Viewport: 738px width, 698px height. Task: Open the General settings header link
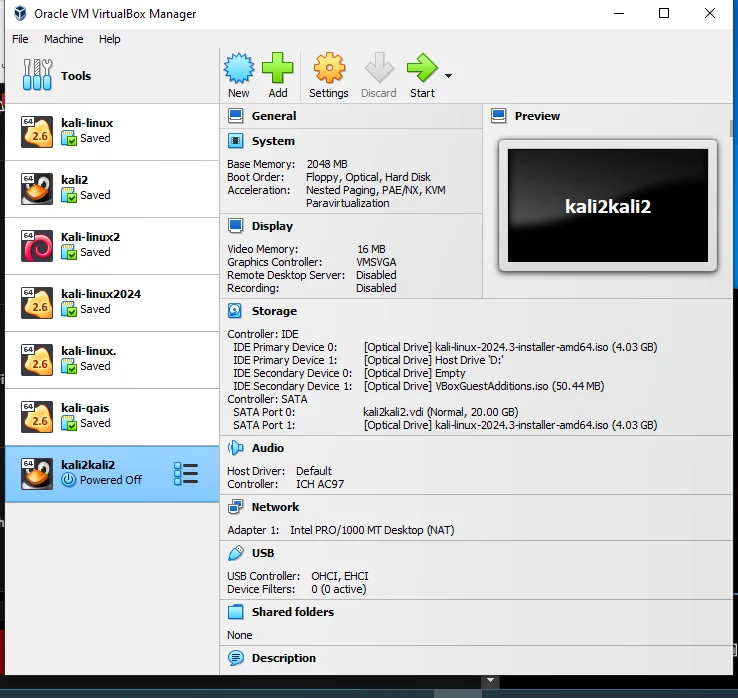(274, 116)
